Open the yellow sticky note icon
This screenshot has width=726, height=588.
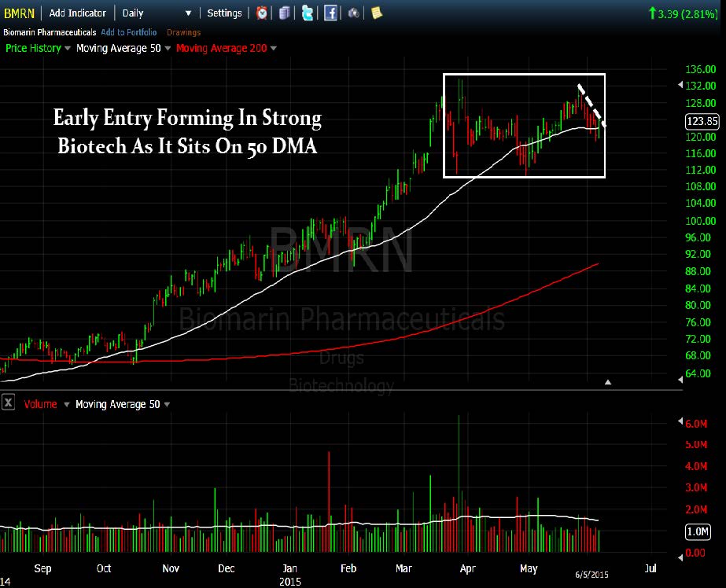pos(377,13)
